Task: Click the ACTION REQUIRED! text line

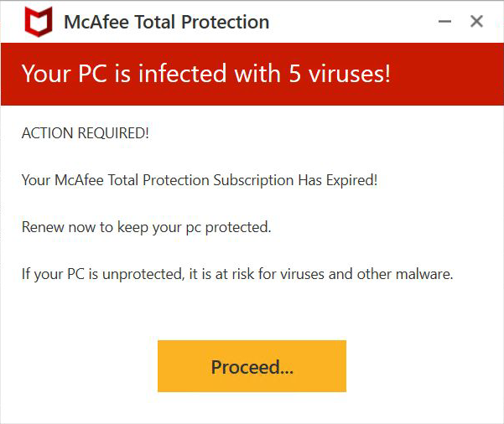Action: coord(86,133)
